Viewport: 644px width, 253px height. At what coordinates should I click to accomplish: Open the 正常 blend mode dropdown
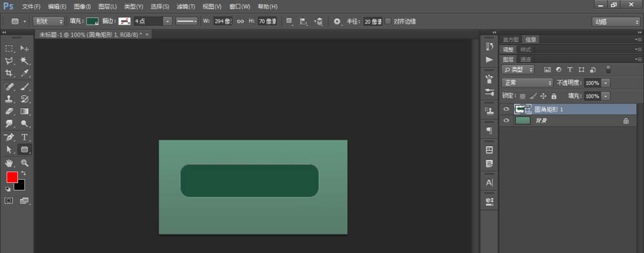pyautogui.click(x=527, y=83)
